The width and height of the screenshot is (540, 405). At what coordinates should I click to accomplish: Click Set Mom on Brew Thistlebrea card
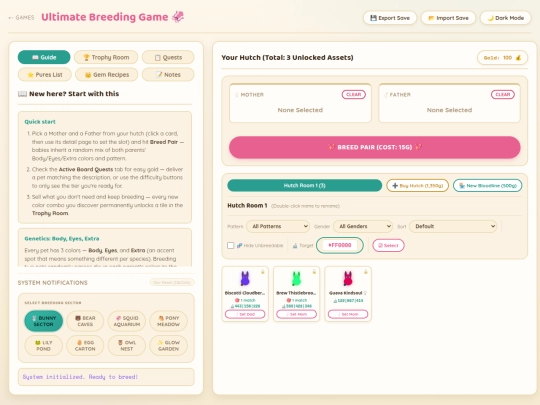coord(296,314)
